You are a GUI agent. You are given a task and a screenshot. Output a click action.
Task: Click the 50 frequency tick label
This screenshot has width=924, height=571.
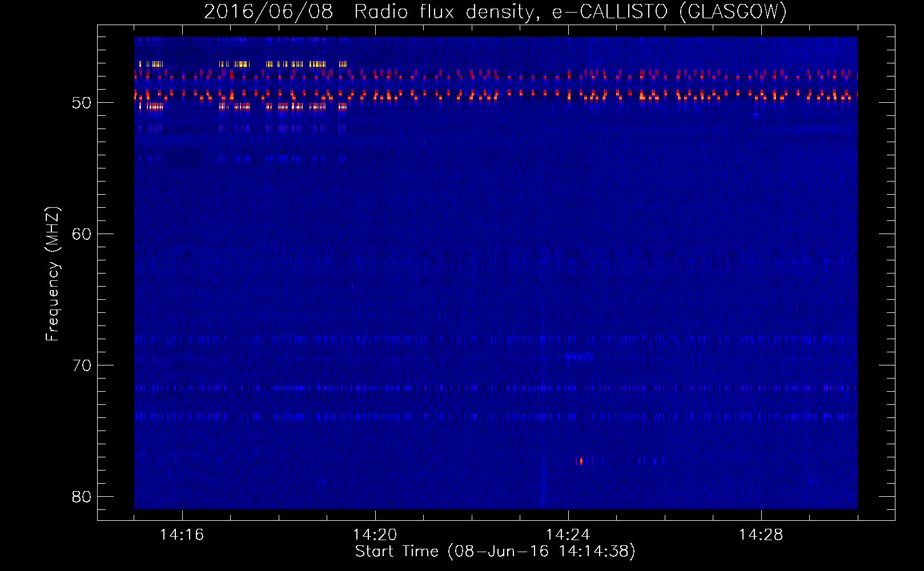[82, 103]
